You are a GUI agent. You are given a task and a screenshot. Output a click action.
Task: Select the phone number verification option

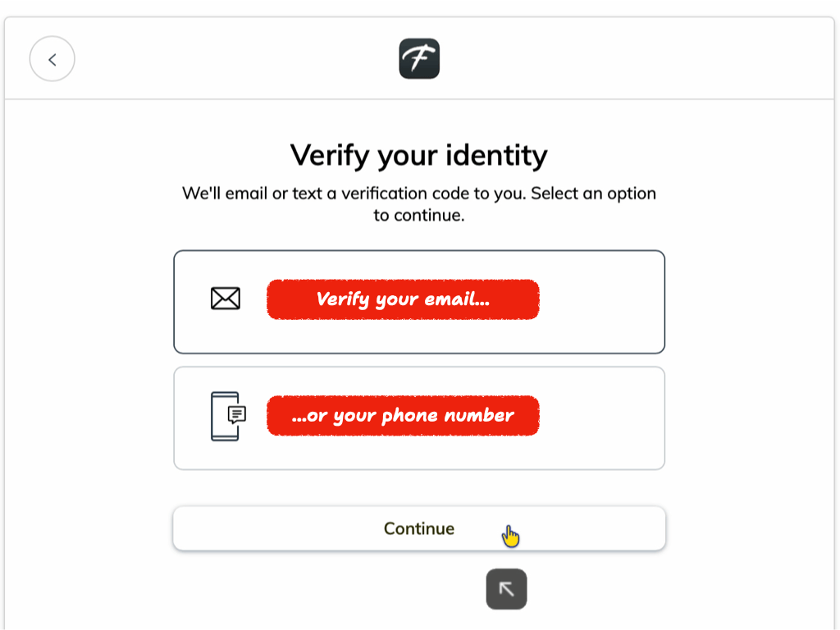(x=419, y=418)
